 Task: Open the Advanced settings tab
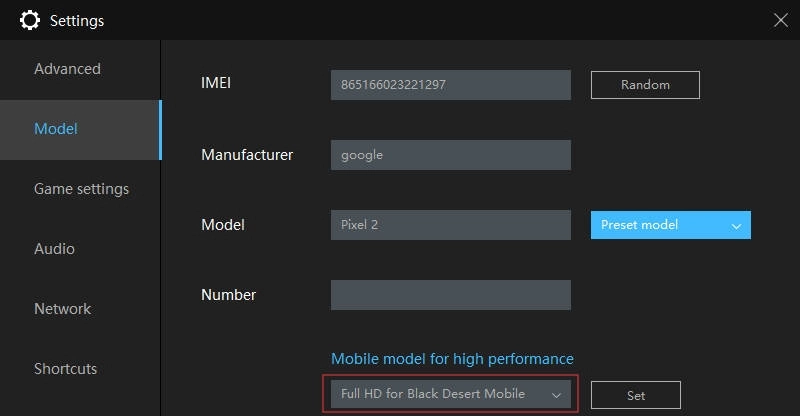67,69
